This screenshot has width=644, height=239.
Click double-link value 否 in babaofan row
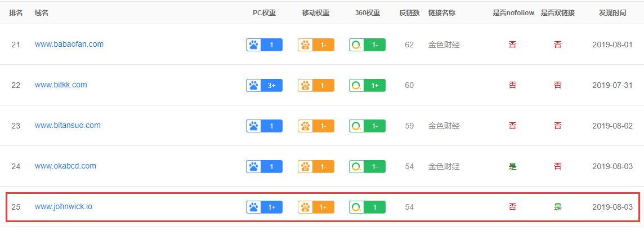tap(558, 45)
